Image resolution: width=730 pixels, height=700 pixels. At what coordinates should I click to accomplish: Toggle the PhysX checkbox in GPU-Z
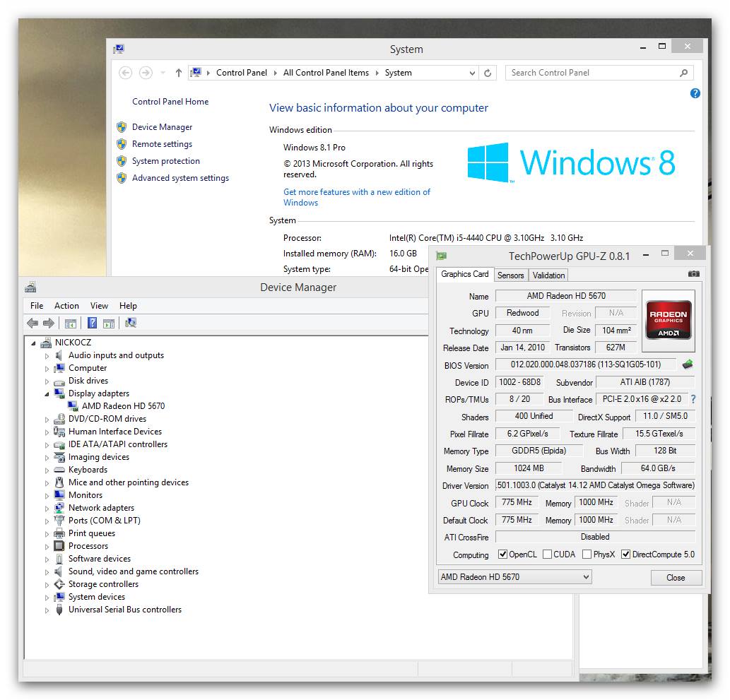[x=587, y=554]
